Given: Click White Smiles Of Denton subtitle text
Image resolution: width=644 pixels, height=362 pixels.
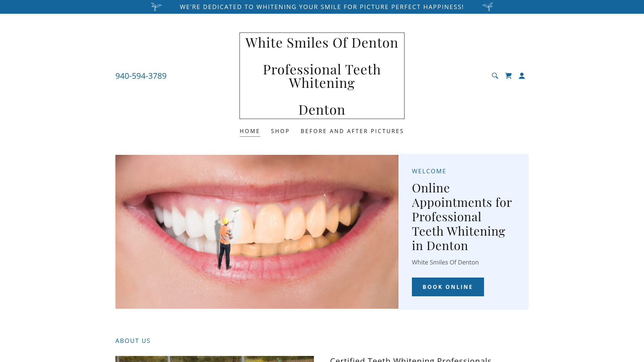Looking at the screenshot, I should pos(445,262).
